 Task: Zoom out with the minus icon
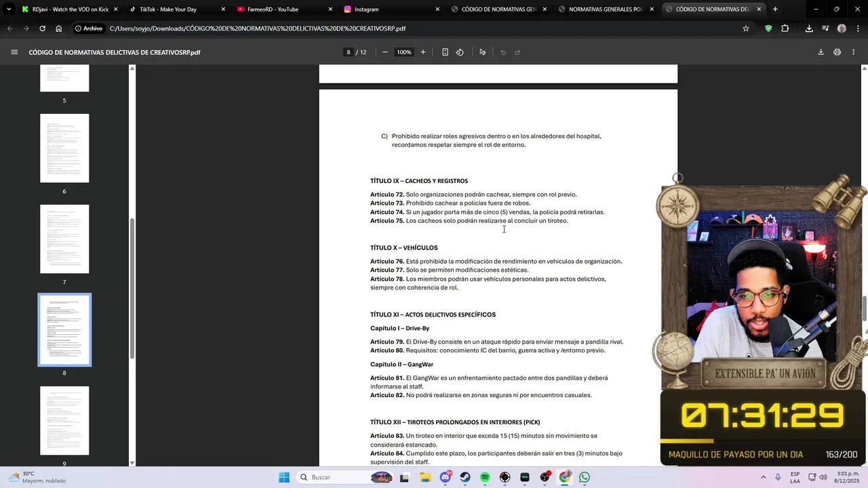tap(385, 52)
